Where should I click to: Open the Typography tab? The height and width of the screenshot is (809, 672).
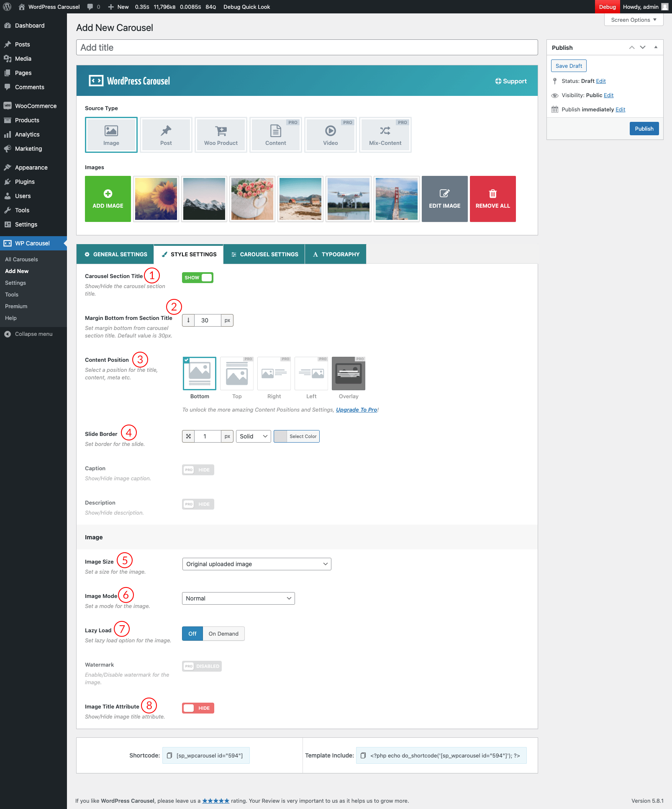[x=336, y=254]
